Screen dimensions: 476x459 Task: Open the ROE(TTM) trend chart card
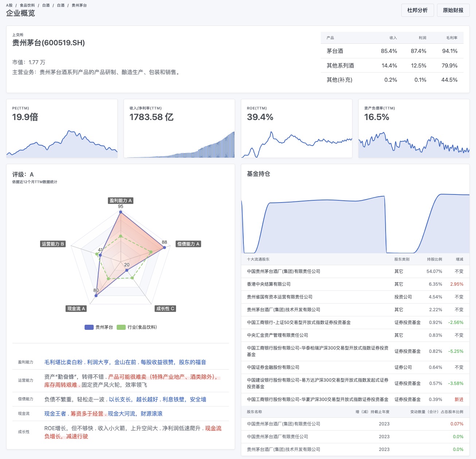point(296,128)
